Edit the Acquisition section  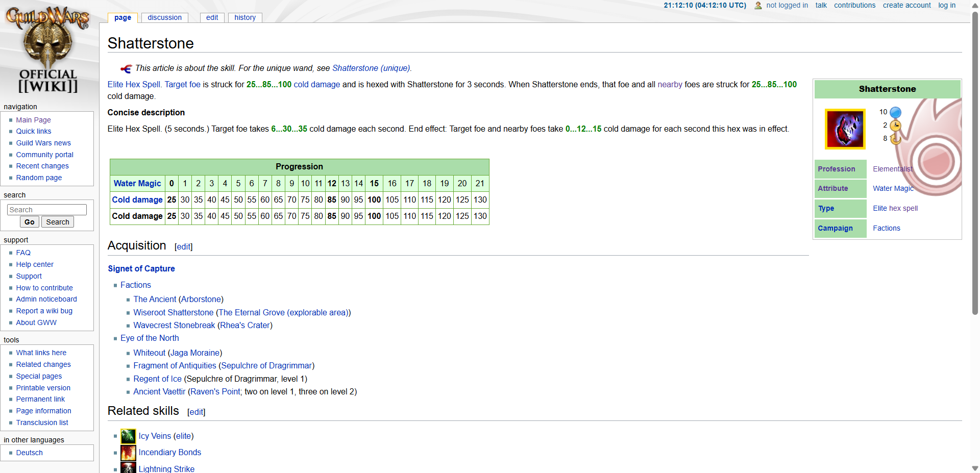point(184,247)
